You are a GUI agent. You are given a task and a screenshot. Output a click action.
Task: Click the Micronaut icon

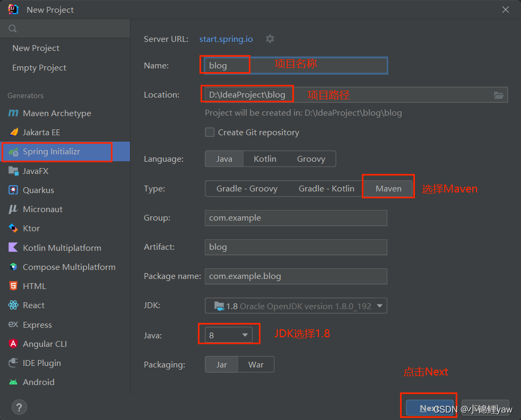(13, 209)
